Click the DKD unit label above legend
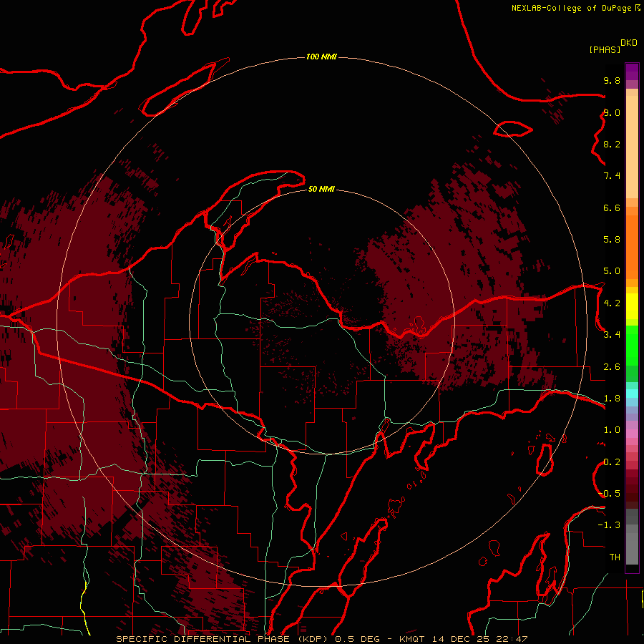 629,43
